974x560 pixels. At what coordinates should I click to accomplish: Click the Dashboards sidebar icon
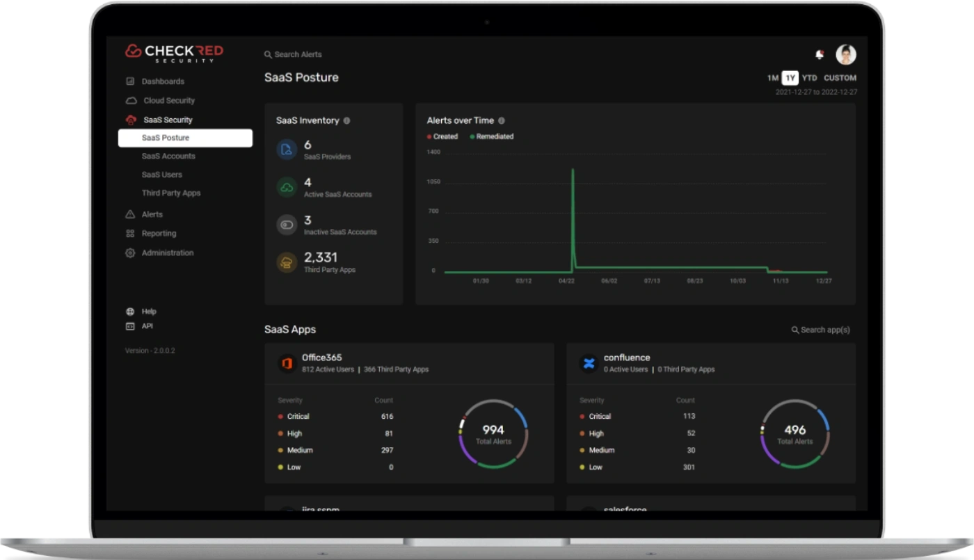(130, 81)
